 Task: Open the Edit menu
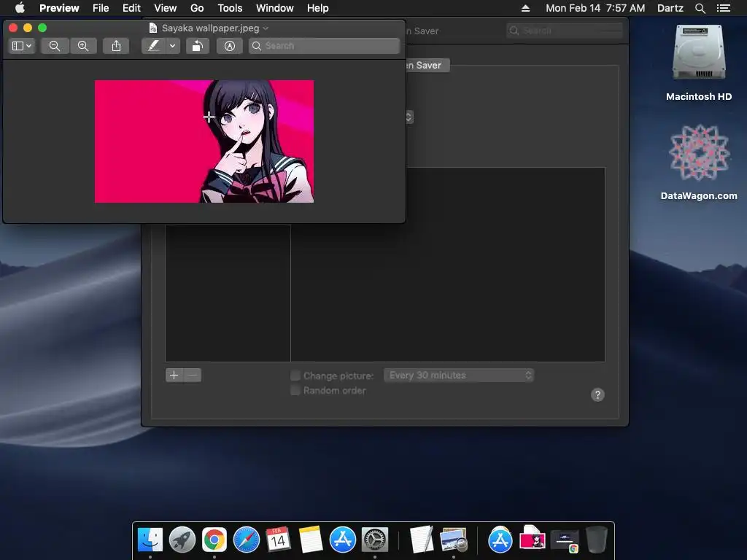131,8
